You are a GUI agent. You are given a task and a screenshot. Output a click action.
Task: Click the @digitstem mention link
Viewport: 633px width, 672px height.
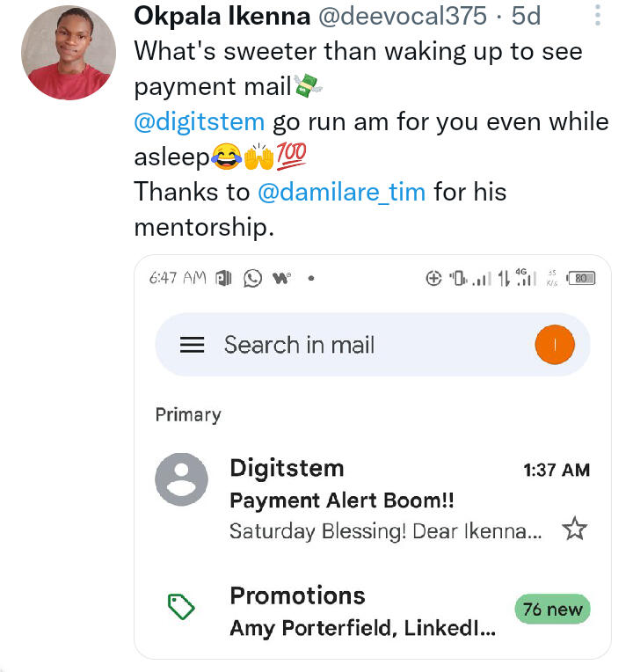(200, 121)
